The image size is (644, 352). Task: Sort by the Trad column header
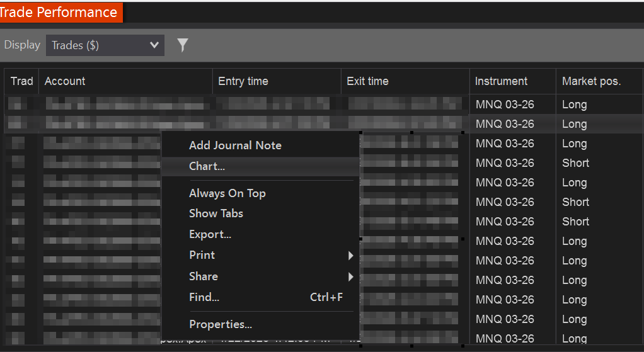click(x=22, y=81)
